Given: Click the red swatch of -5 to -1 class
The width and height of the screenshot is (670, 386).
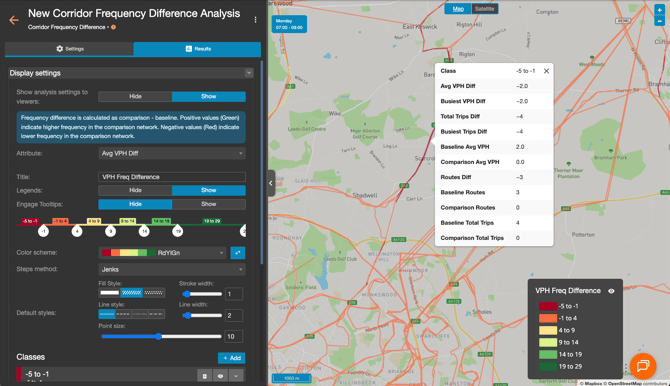Looking at the screenshot, I should pyautogui.click(x=19, y=374).
